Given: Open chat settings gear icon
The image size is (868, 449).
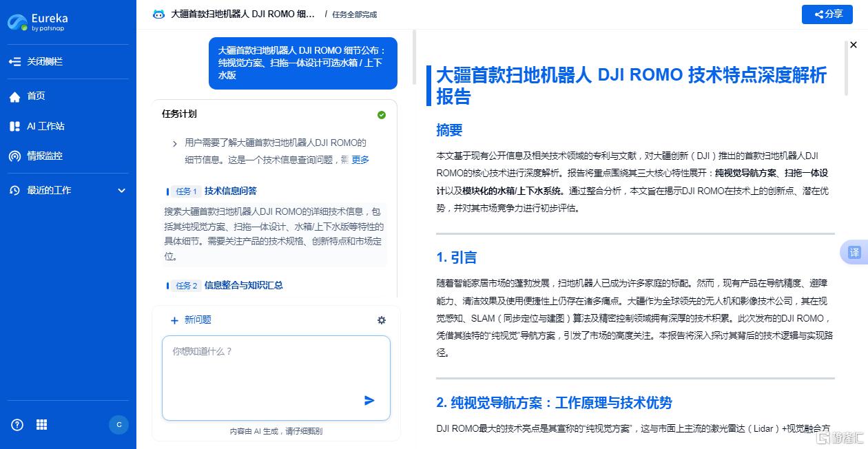Looking at the screenshot, I should (x=382, y=320).
